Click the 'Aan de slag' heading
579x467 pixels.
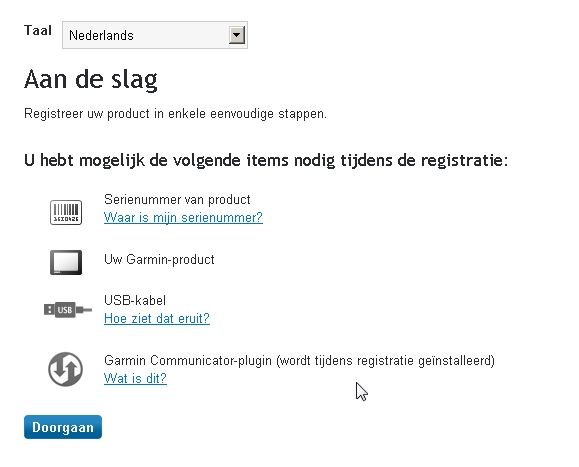pos(91,79)
